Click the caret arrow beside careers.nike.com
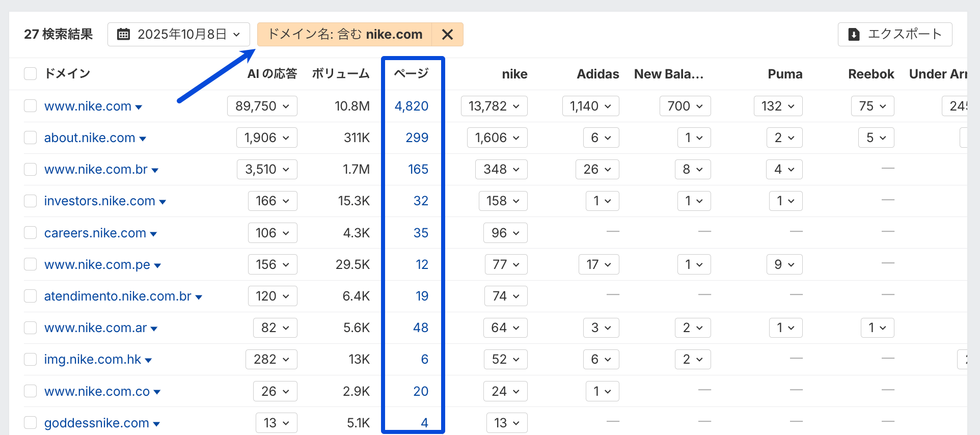The image size is (980, 435). [x=153, y=234]
